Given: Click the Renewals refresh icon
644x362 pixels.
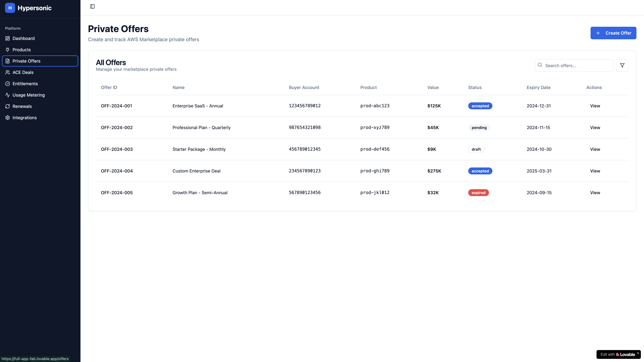Looking at the screenshot, I should click(x=8, y=106).
